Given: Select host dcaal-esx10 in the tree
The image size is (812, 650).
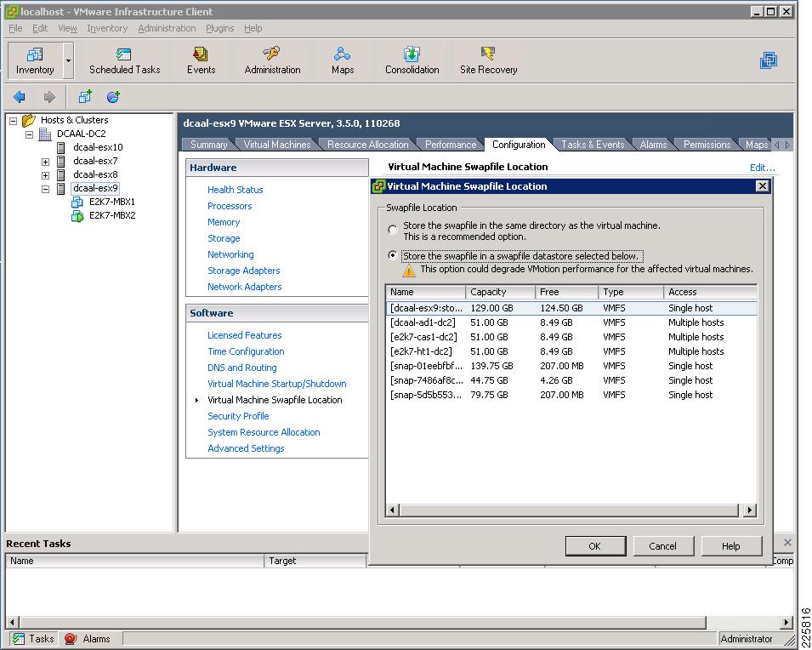Looking at the screenshot, I should point(98,147).
